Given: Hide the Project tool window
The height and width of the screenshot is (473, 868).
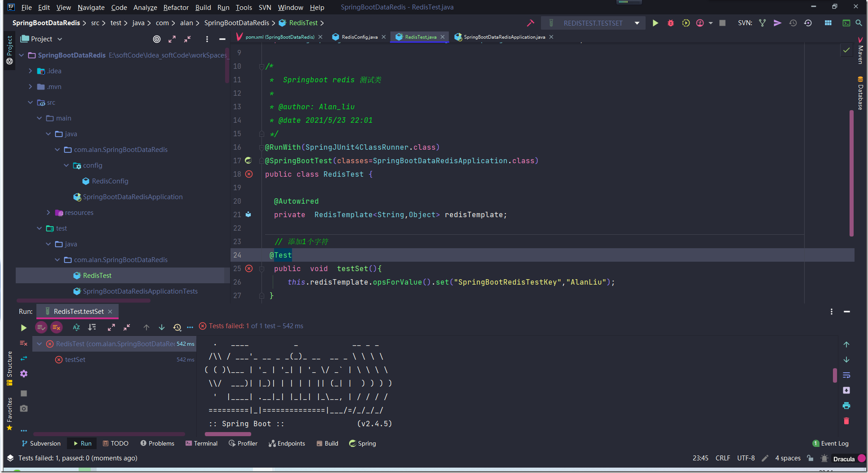Looking at the screenshot, I should pos(222,39).
